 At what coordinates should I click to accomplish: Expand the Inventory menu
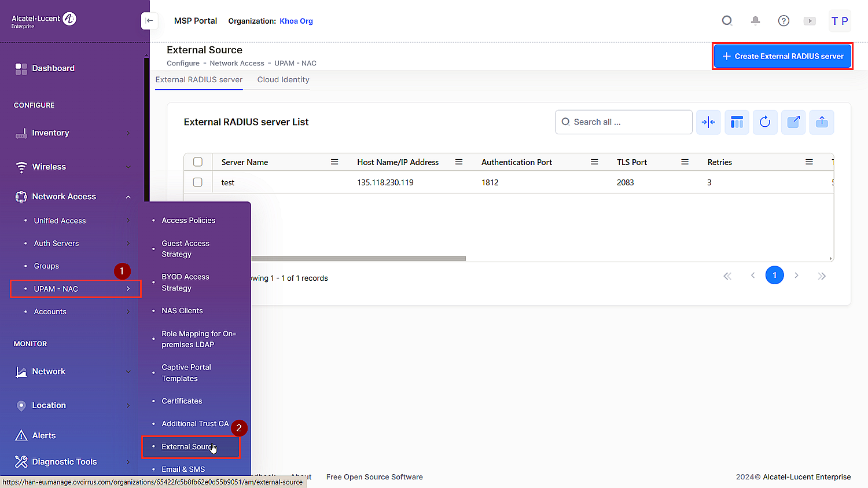(73, 133)
